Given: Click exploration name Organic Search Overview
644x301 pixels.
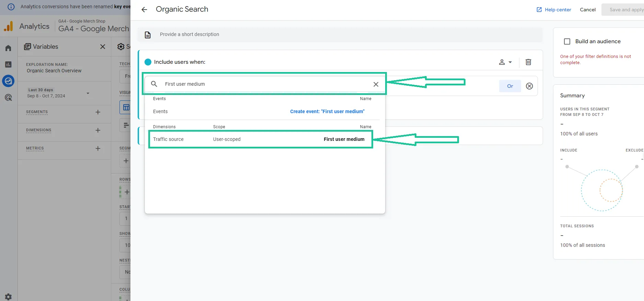Looking at the screenshot, I should pyautogui.click(x=54, y=71).
